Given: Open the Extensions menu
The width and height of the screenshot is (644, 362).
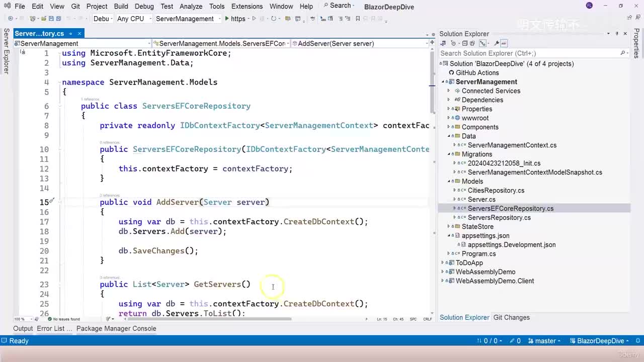Looking at the screenshot, I should (x=247, y=6).
